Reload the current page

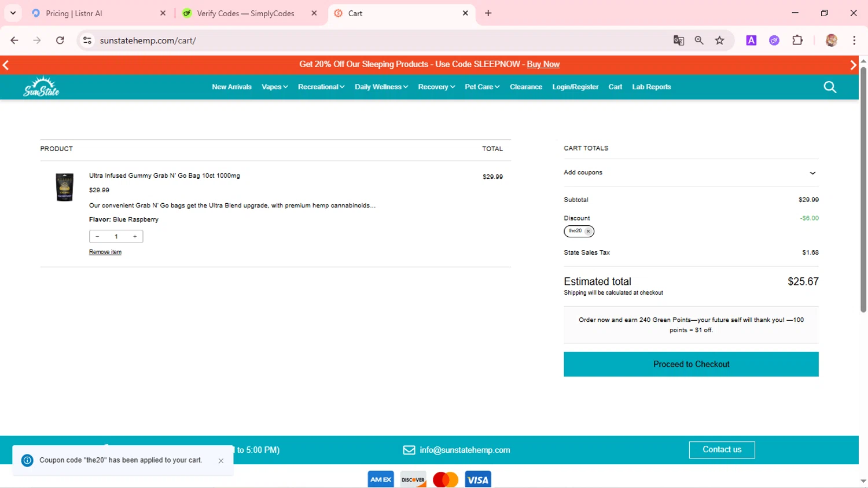[60, 41]
